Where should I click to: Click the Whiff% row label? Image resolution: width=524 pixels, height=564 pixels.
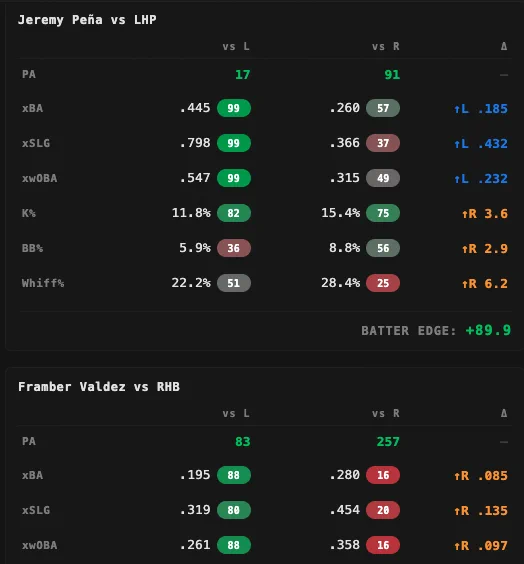click(43, 283)
